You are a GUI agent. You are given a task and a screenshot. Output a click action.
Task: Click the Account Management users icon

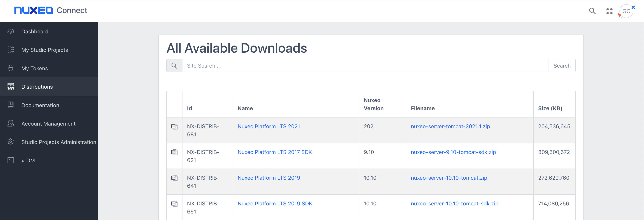[x=11, y=123]
